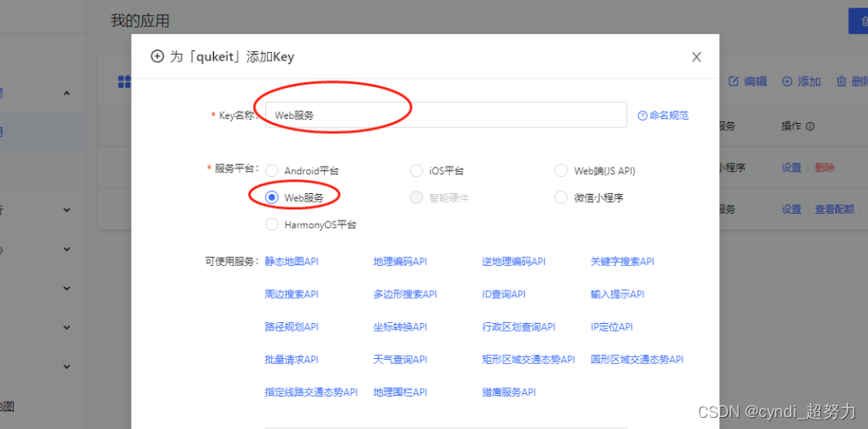Click the red 删除 link
The width and height of the screenshot is (868, 429).
pyautogui.click(x=824, y=167)
